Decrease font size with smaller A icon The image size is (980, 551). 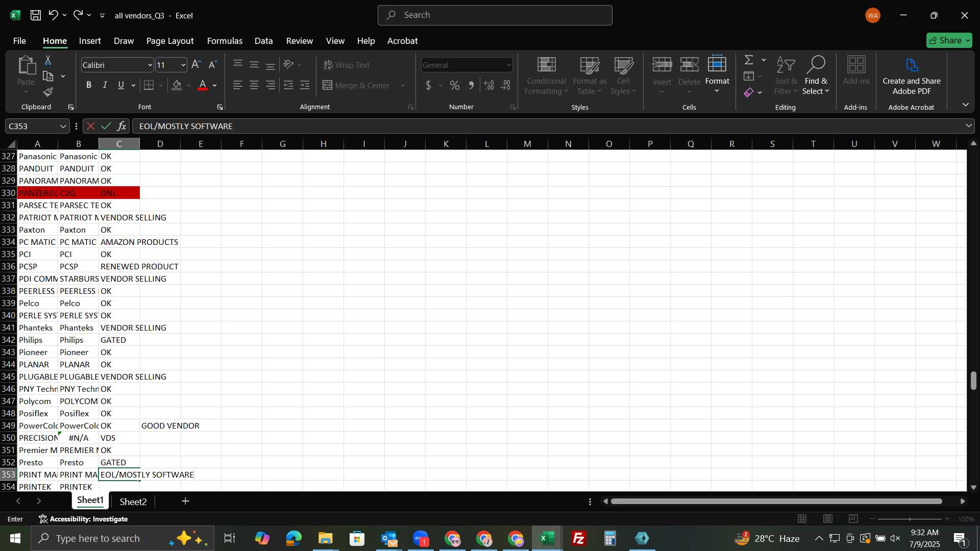(x=213, y=65)
